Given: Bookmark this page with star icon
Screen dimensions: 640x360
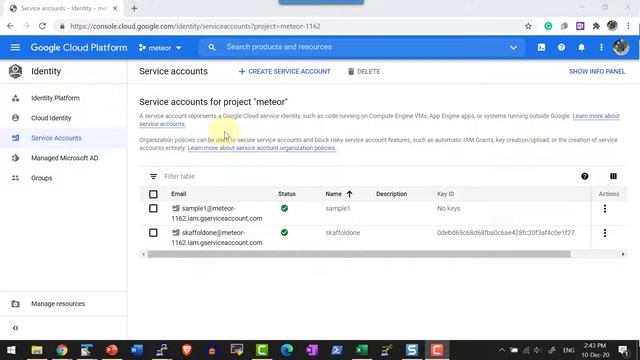Looking at the screenshot, I should click(528, 26).
